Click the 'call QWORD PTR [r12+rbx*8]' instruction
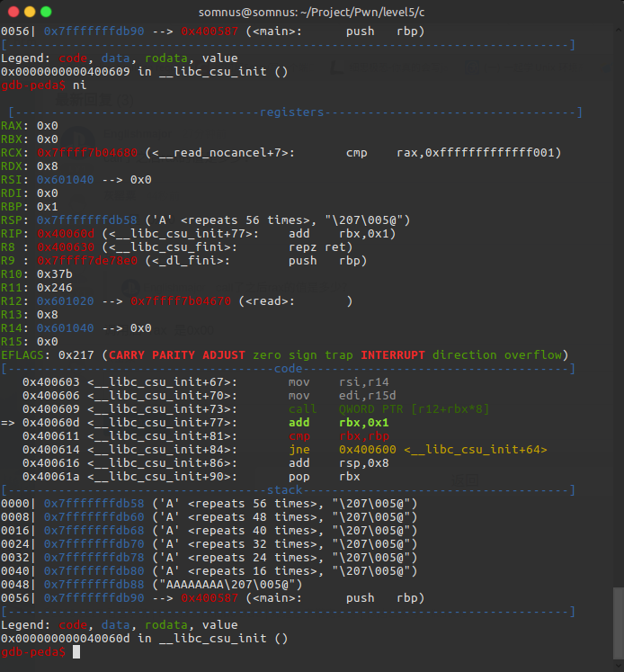 point(388,409)
